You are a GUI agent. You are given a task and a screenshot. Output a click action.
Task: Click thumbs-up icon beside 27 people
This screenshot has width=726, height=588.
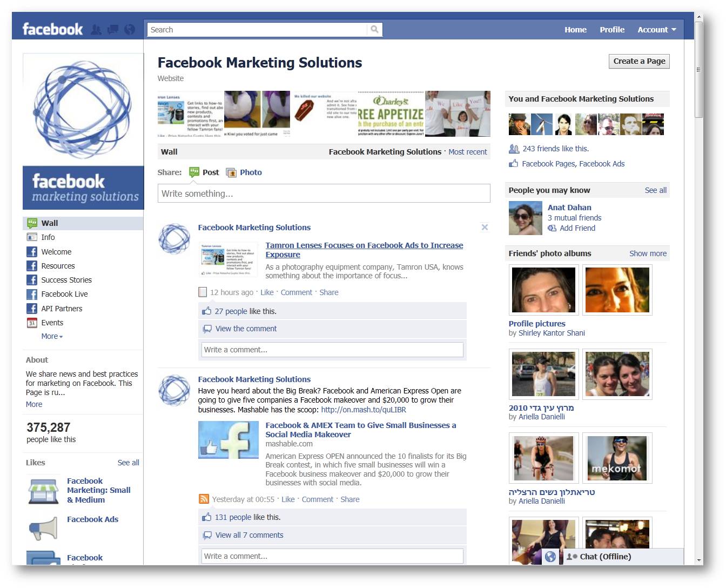coord(206,311)
